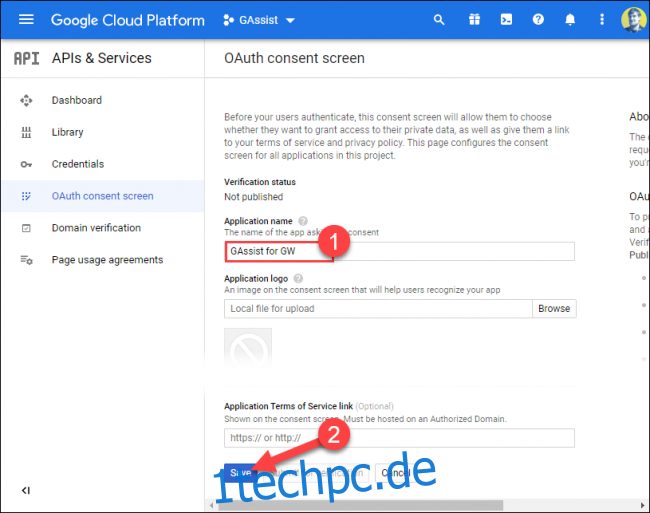Click the horizontal scrollbar thumb
650x513 pixels.
361,506
